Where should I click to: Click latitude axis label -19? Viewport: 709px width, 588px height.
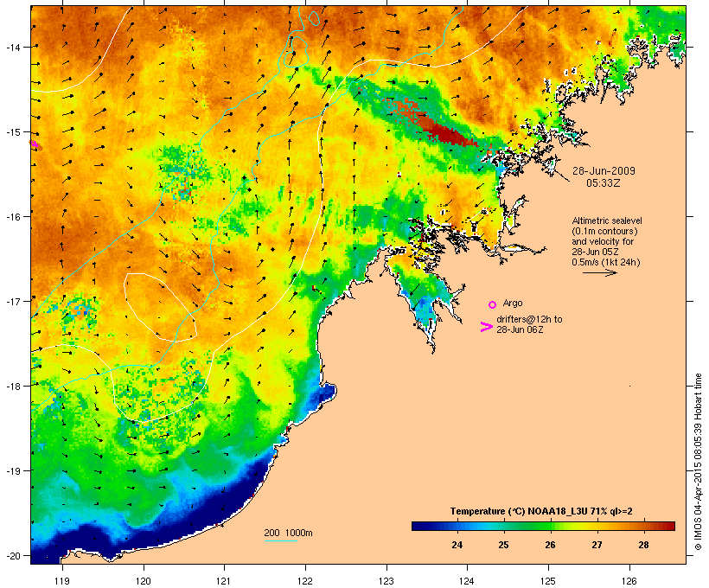13,471
